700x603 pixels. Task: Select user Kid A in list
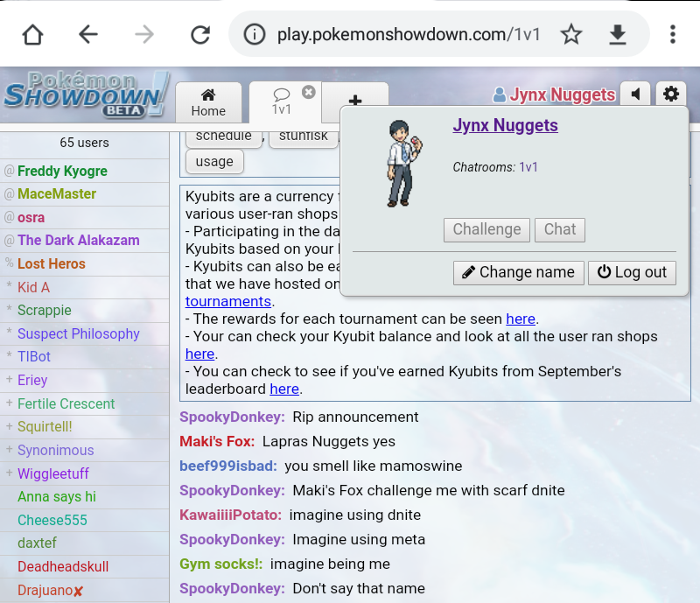point(84,287)
